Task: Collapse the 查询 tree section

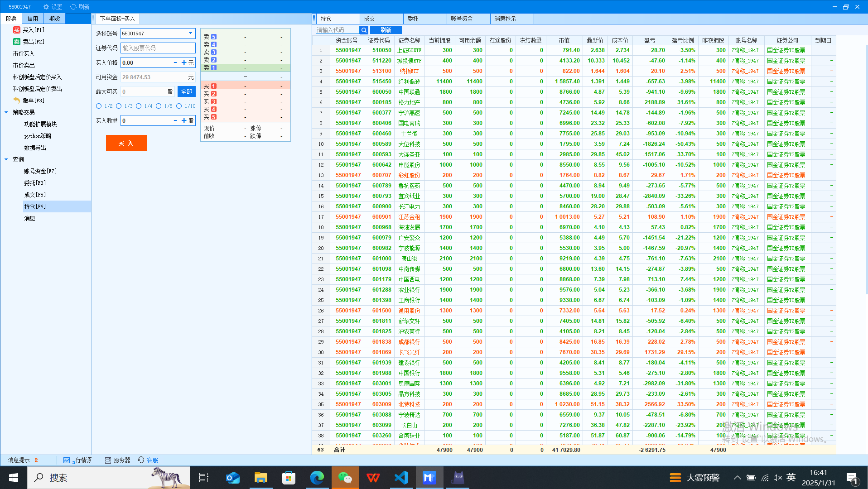Action: (6, 159)
